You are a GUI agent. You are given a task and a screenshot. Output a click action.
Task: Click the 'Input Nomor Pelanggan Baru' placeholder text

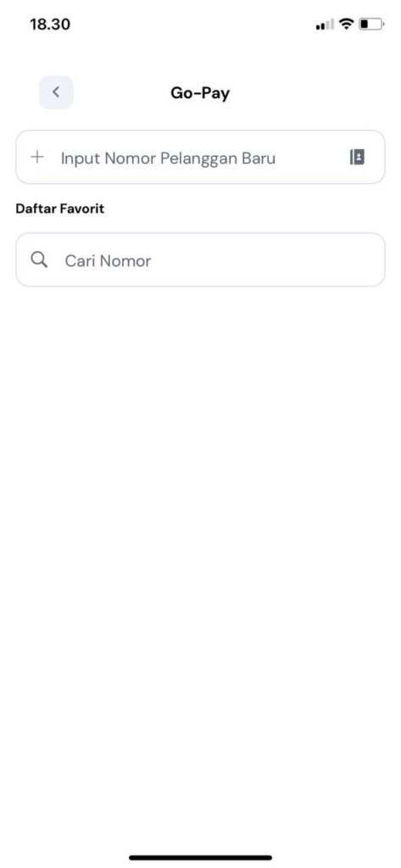[168, 159]
